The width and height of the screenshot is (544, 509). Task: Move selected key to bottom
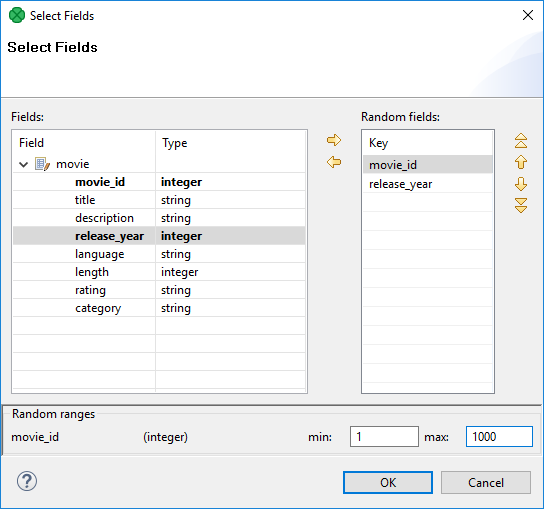[x=521, y=205]
